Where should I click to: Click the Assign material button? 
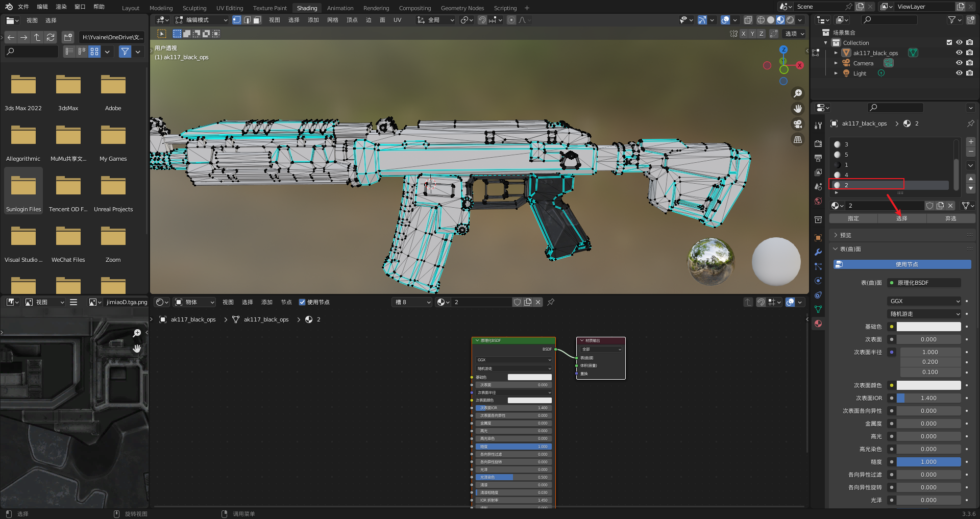point(853,218)
